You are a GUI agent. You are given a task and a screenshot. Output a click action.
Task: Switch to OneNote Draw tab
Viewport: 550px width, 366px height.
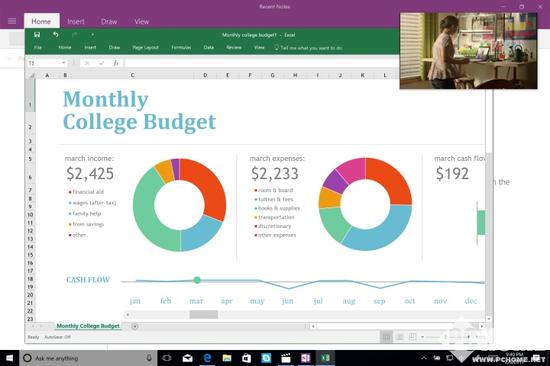coord(109,21)
